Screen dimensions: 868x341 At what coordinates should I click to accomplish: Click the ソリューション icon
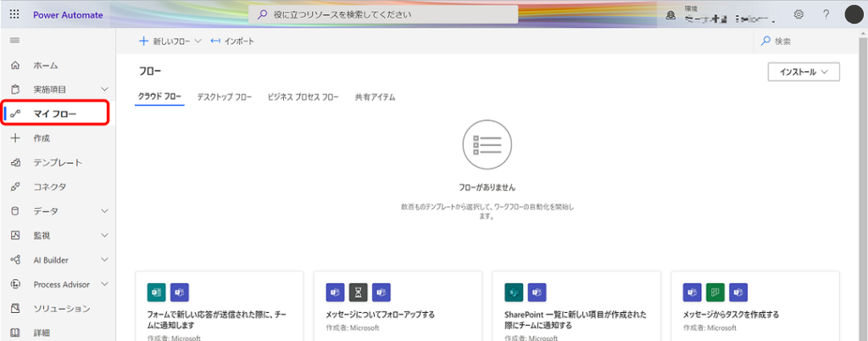[x=15, y=308]
